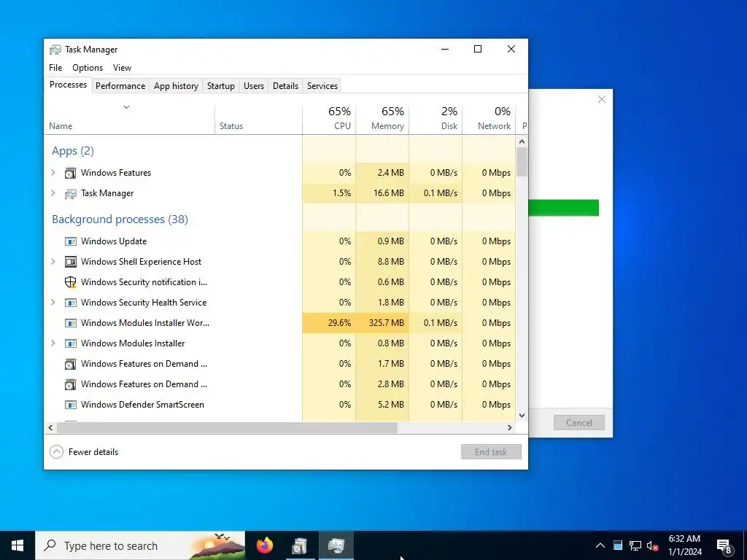The width and height of the screenshot is (747, 560).
Task: Expand Windows Shell Experience Host entry
Action: click(53, 262)
